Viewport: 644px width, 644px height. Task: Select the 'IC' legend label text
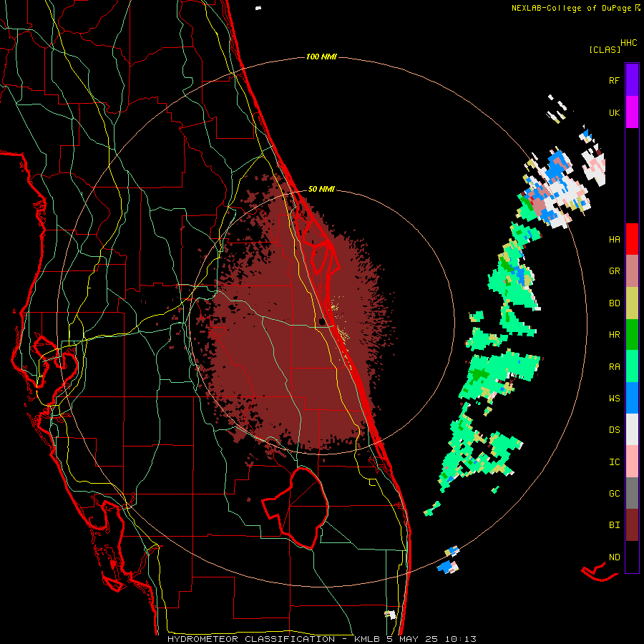point(614,462)
